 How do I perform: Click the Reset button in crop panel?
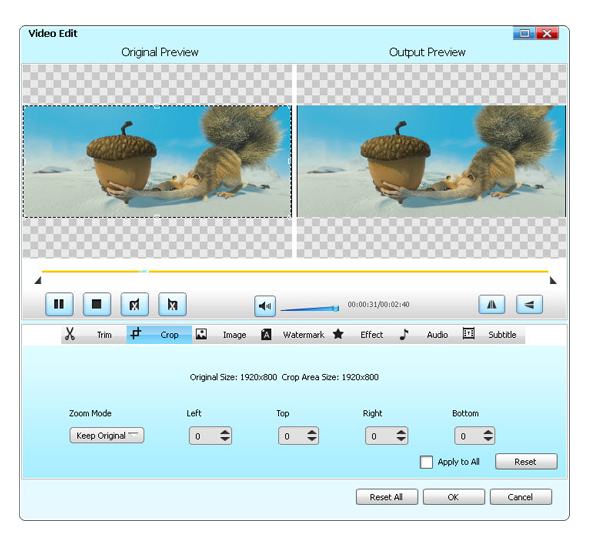point(526,461)
